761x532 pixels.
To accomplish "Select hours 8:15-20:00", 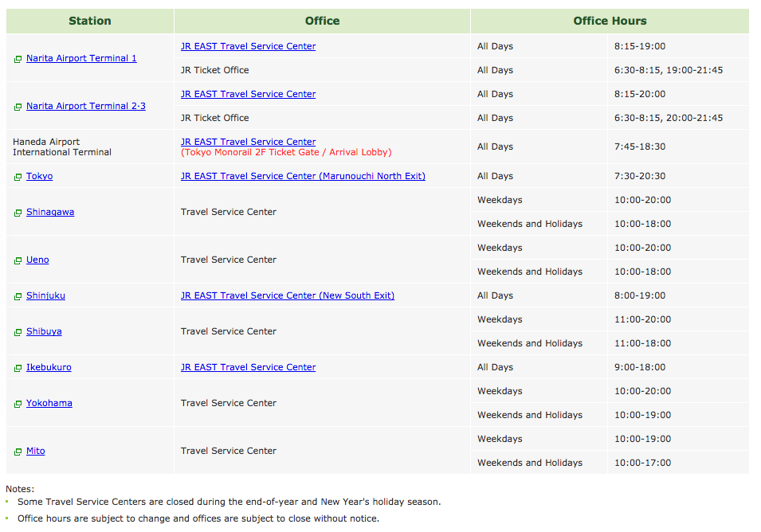I will [x=640, y=94].
